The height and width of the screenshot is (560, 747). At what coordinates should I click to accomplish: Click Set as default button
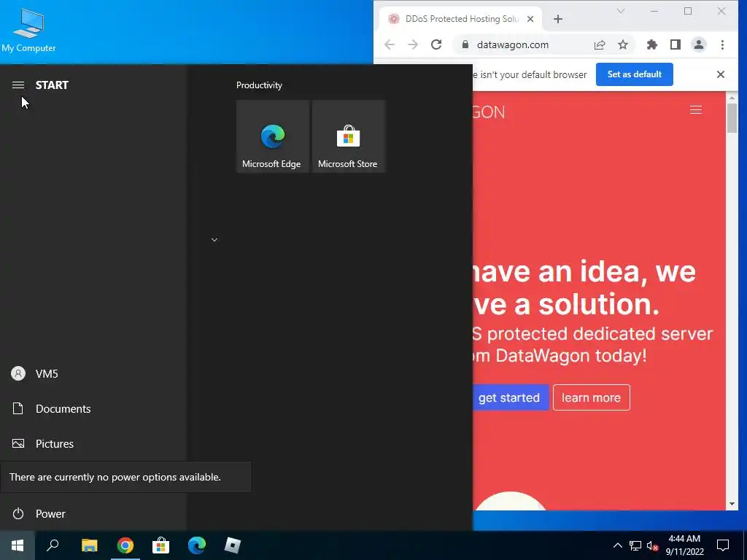634,74
